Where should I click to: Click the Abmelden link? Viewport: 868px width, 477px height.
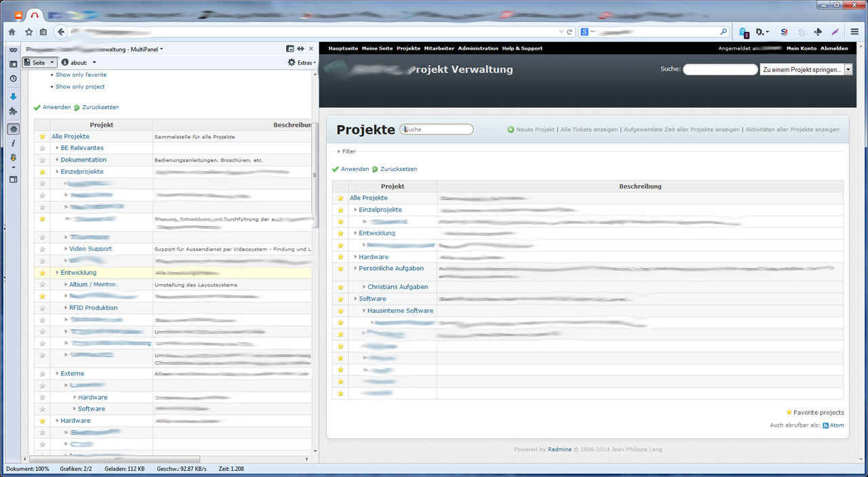(834, 49)
